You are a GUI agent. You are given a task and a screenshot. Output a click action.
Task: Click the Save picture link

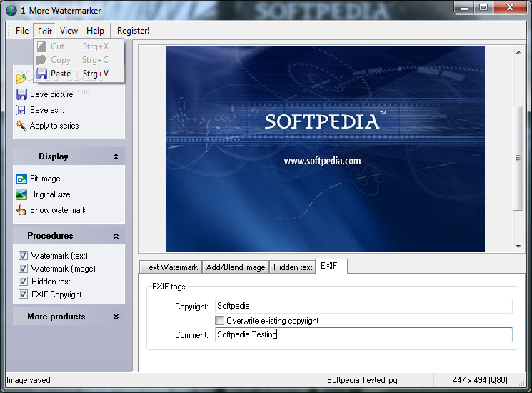click(x=51, y=94)
